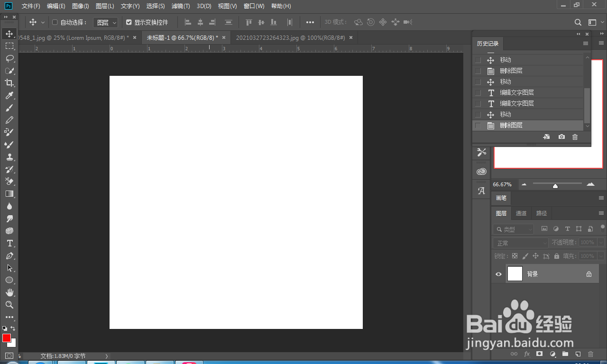Open the Glyphs panel 'A' icon
Image resolution: width=607 pixels, height=364 pixels.
pyautogui.click(x=482, y=191)
